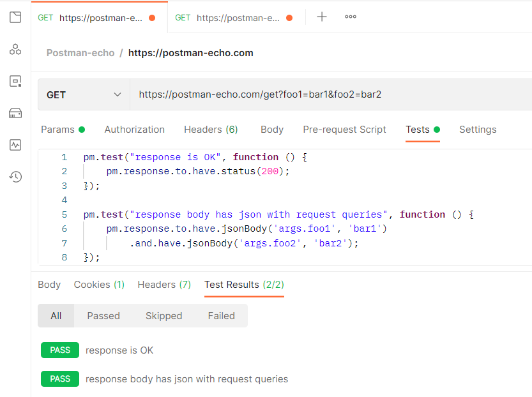The image size is (532, 397).
Task: Open the request Body tab
Action: pos(272,130)
